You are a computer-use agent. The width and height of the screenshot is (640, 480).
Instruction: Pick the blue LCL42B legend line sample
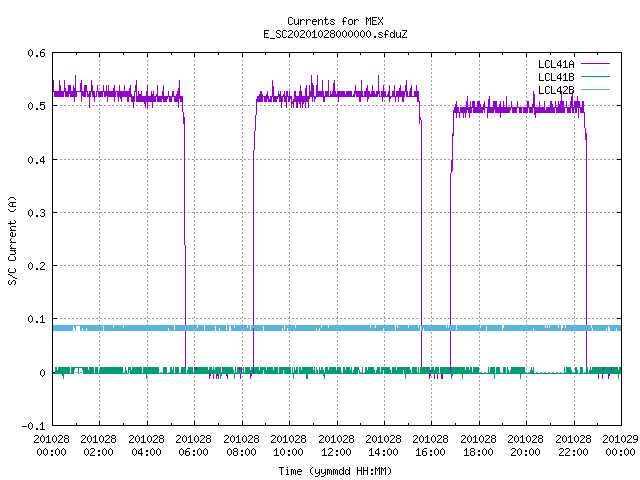point(596,89)
